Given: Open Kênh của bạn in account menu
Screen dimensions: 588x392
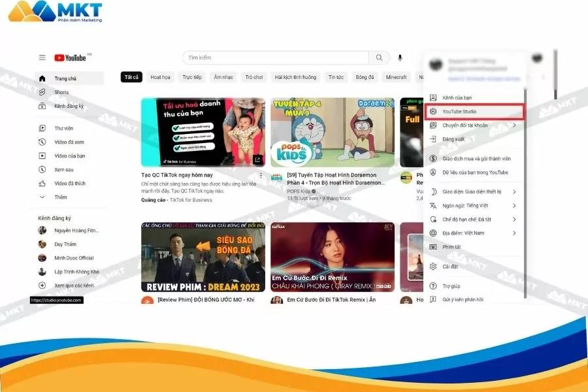Looking at the screenshot, I should [474, 97].
